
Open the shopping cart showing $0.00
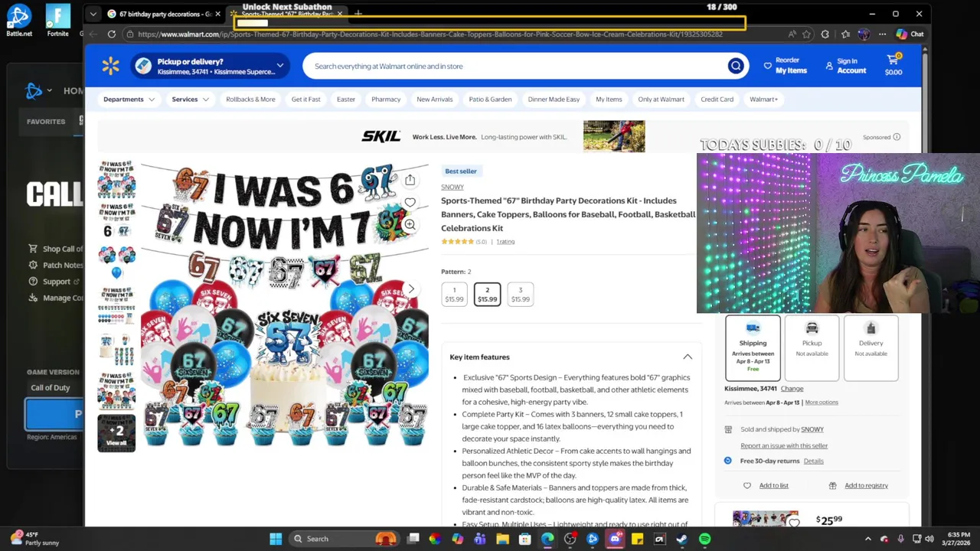(x=893, y=65)
